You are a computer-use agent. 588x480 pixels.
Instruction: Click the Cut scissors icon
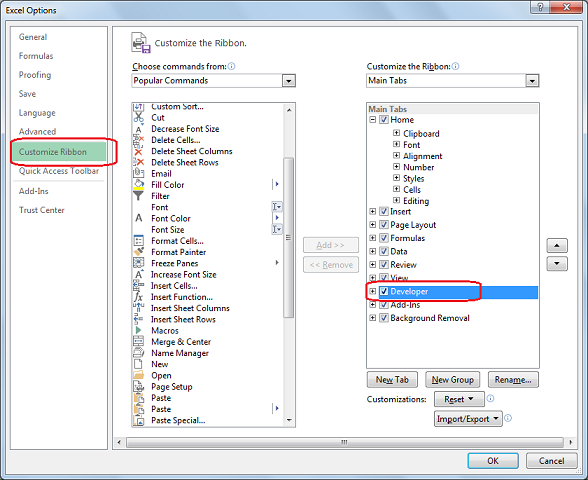click(x=138, y=118)
